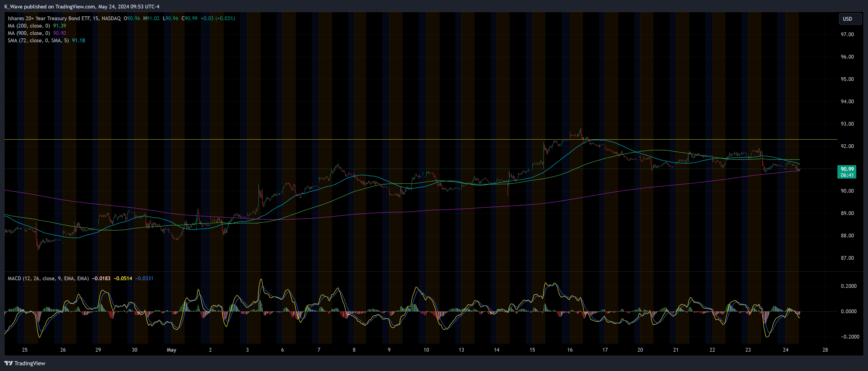The image size is (868, 371).
Task: Click the NASDAQ exchange label
Action: pos(112,19)
